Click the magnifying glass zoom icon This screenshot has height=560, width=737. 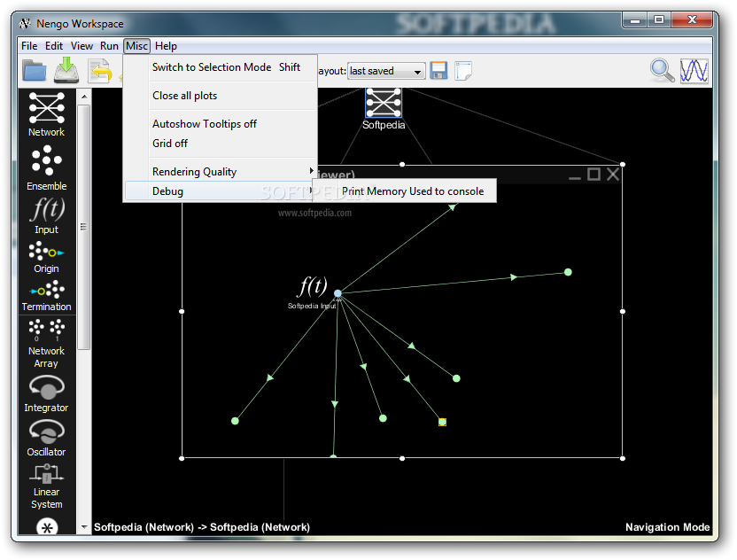click(x=662, y=71)
